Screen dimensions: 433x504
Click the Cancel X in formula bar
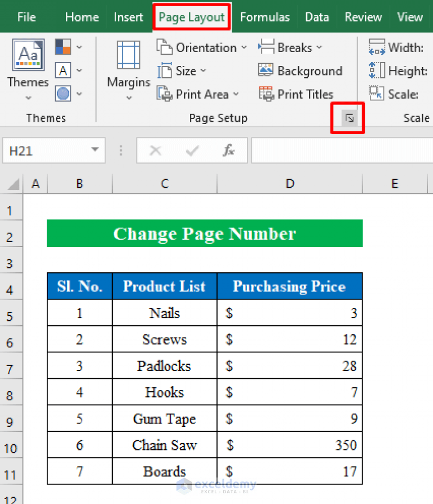pyautogui.click(x=156, y=151)
